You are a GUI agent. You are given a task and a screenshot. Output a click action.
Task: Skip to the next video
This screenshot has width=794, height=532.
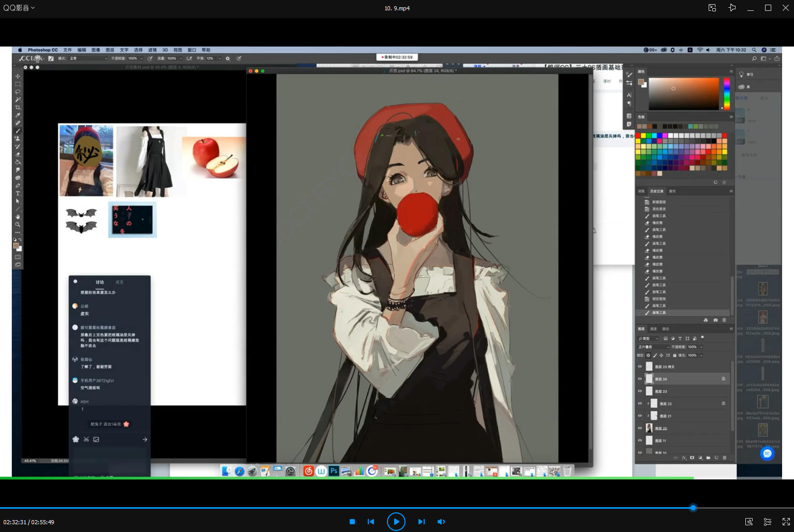[x=421, y=522]
